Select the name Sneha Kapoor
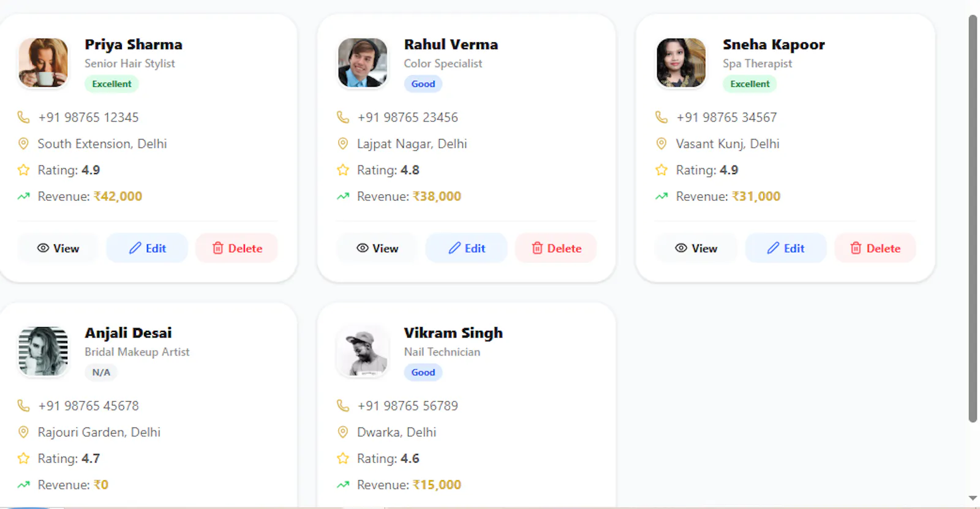This screenshot has width=980, height=509. tap(774, 45)
